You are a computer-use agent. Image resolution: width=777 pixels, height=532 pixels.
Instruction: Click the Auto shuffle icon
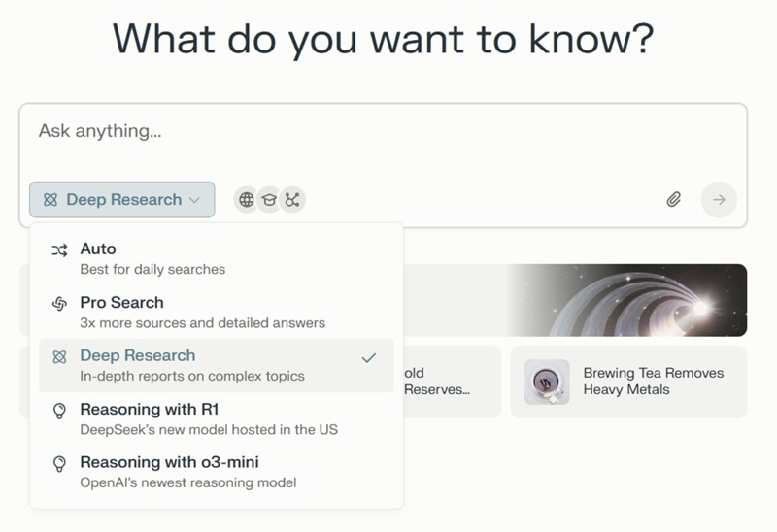[x=59, y=250]
